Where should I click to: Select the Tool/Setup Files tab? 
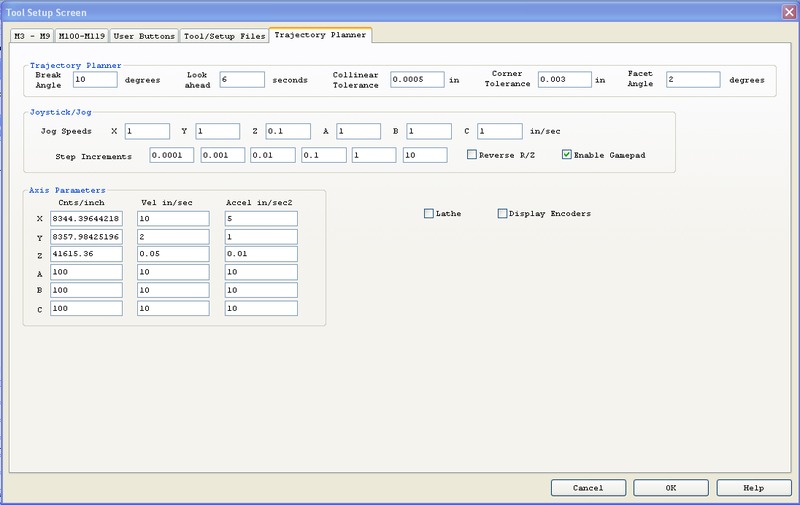(x=224, y=36)
